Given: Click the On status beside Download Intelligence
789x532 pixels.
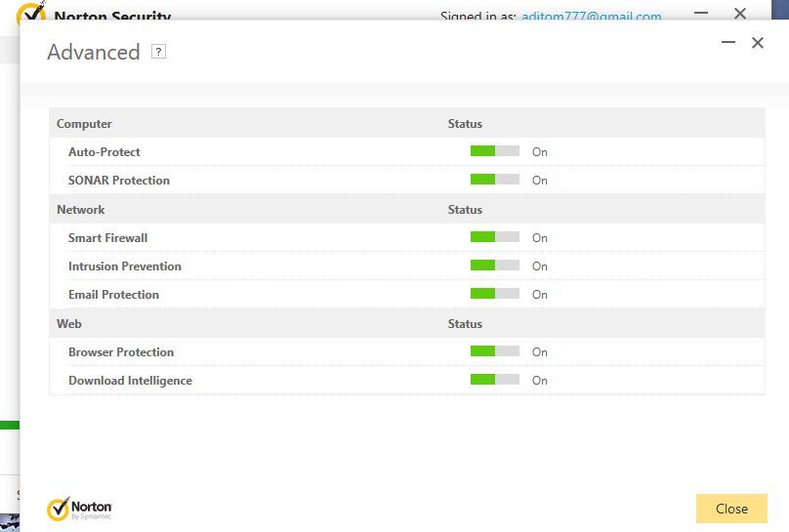Looking at the screenshot, I should tap(539, 380).
